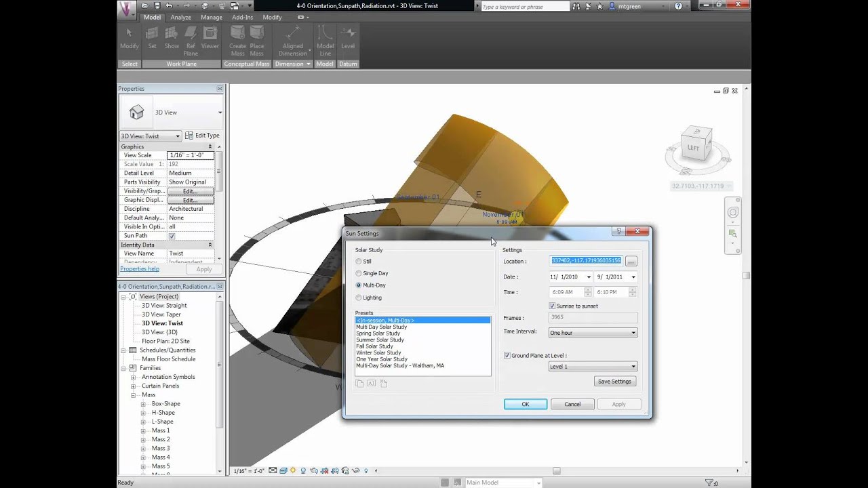The height and width of the screenshot is (488, 868).
Task: Click OK in Sun Settings
Action: (x=525, y=403)
